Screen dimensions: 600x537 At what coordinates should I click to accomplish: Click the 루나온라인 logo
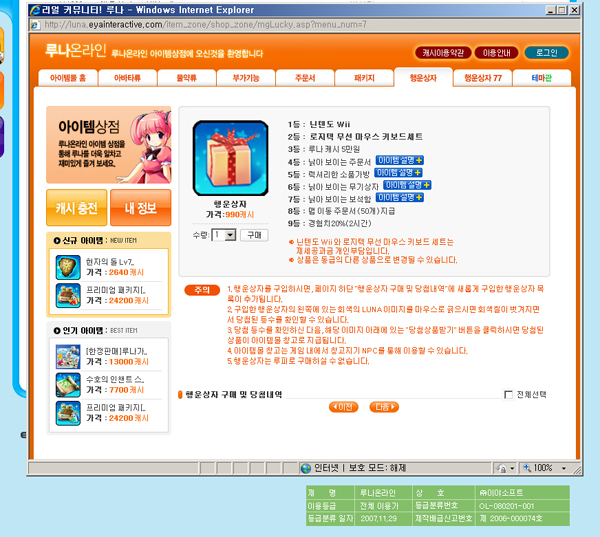click(x=75, y=51)
